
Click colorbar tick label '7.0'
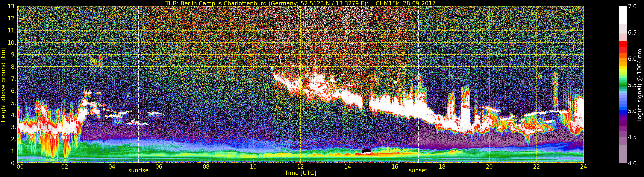point(632,6)
